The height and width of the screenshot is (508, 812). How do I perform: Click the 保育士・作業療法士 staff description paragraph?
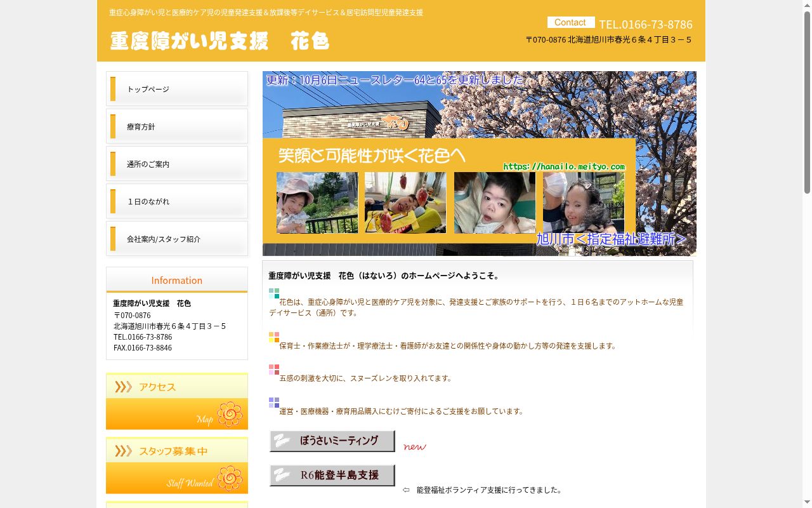tap(449, 346)
